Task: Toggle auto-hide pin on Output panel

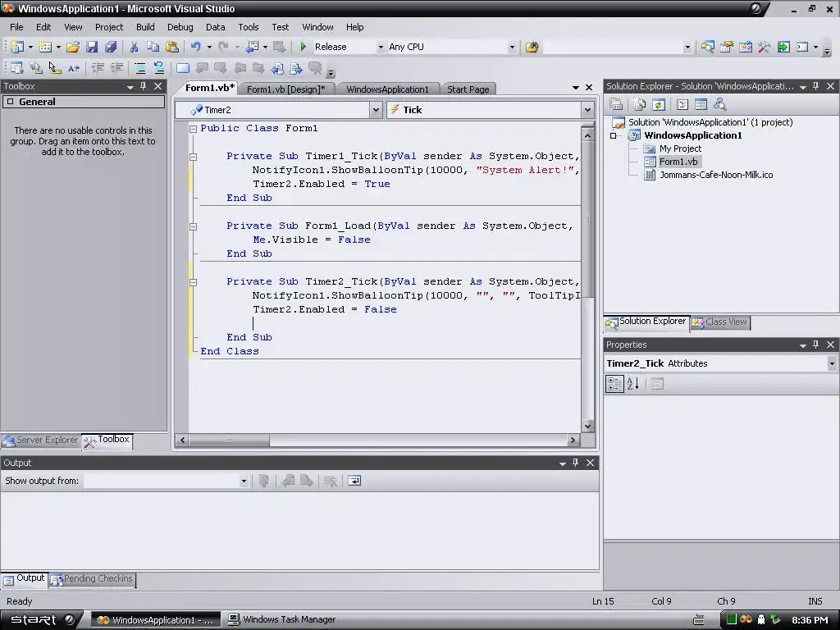Action: point(575,463)
